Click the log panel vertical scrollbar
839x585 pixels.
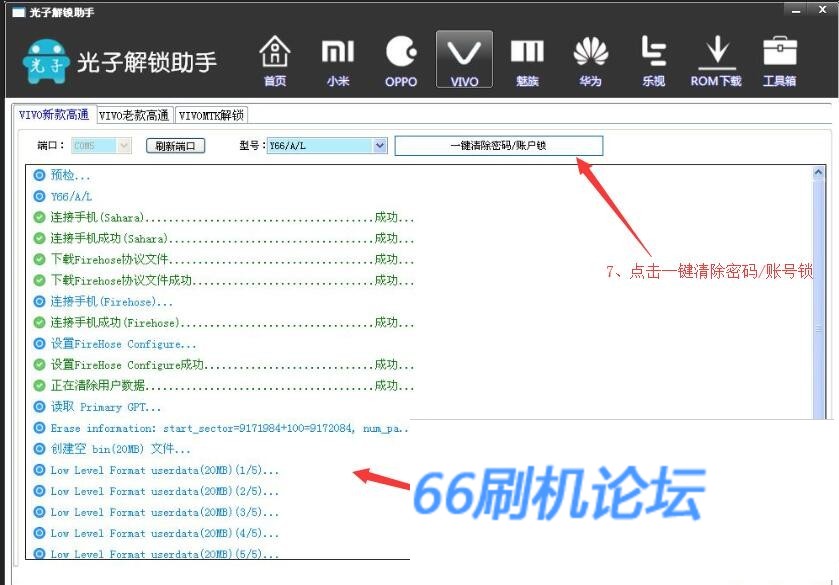[820, 330]
